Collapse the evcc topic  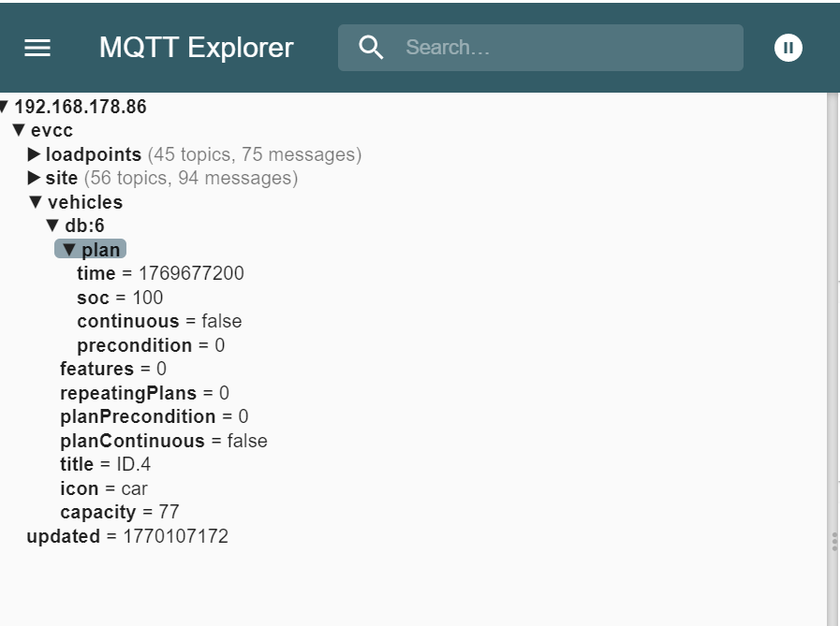pos(19,131)
